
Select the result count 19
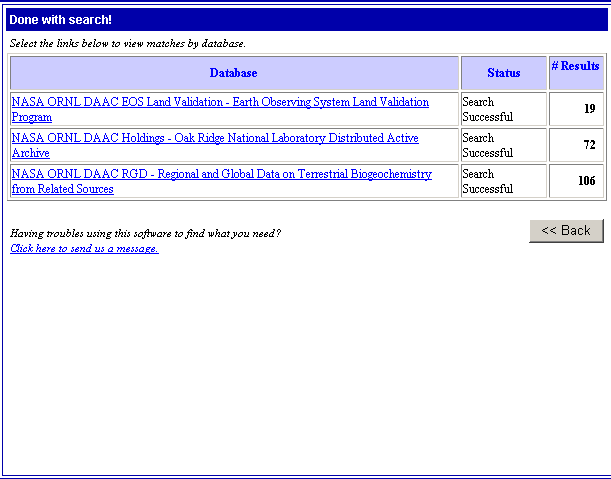click(590, 109)
